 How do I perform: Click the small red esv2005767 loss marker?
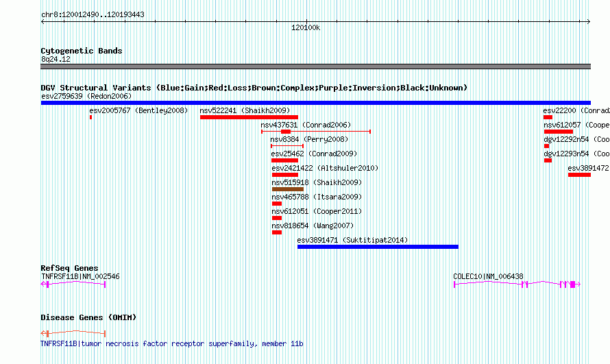(90, 117)
